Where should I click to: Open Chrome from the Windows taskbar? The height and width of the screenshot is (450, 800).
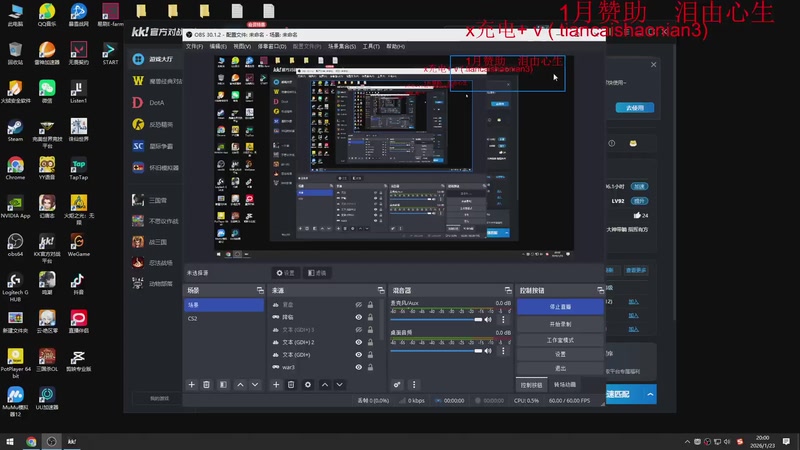[31, 442]
